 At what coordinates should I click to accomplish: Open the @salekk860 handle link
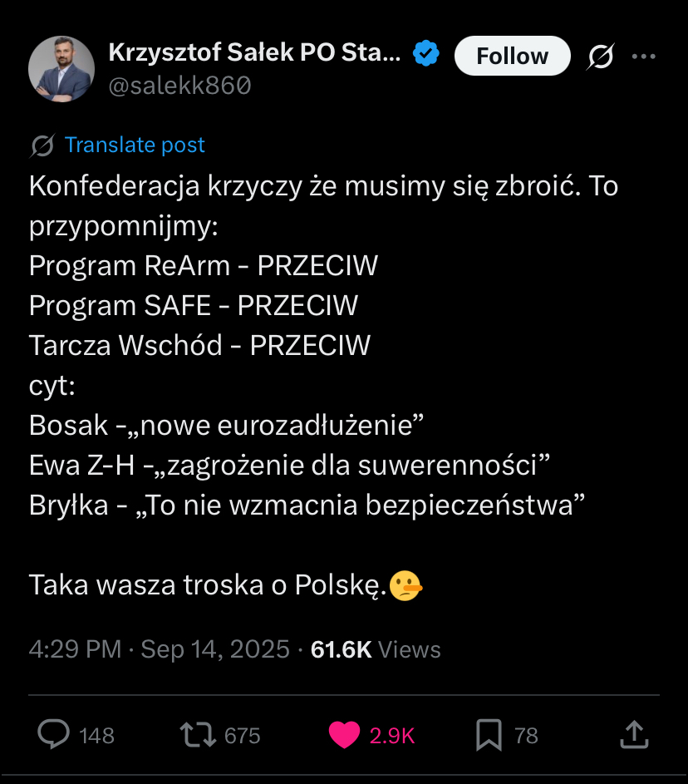coord(179,85)
